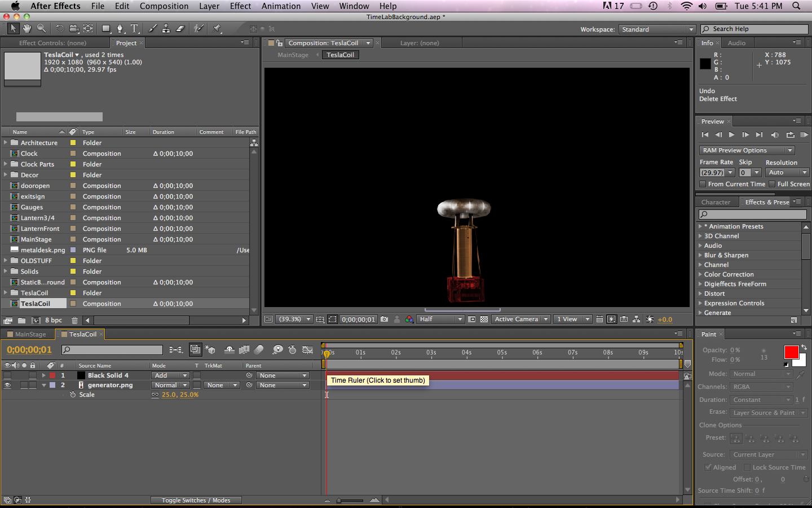Select the Zoom magnifier tool
The image size is (812, 508).
point(41,28)
